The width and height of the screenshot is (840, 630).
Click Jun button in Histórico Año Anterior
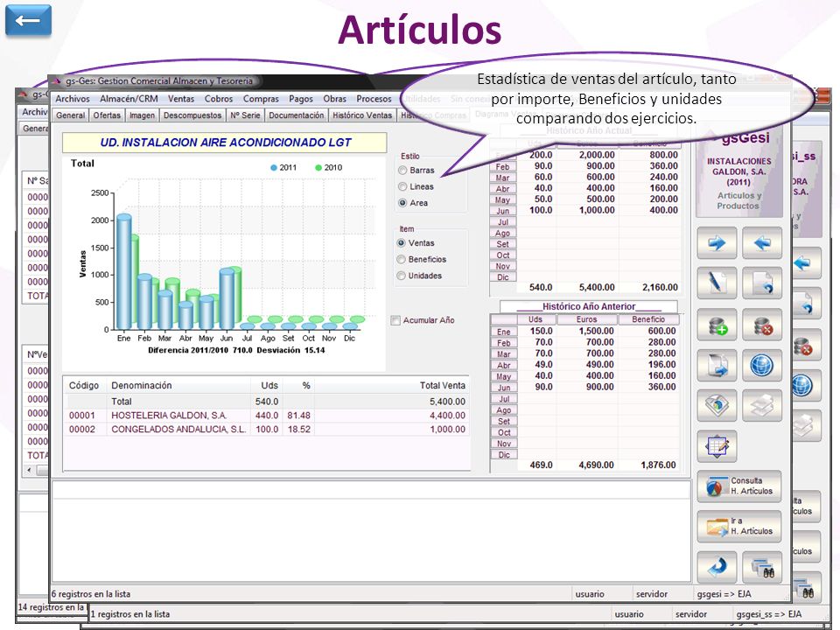coord(504,388)
